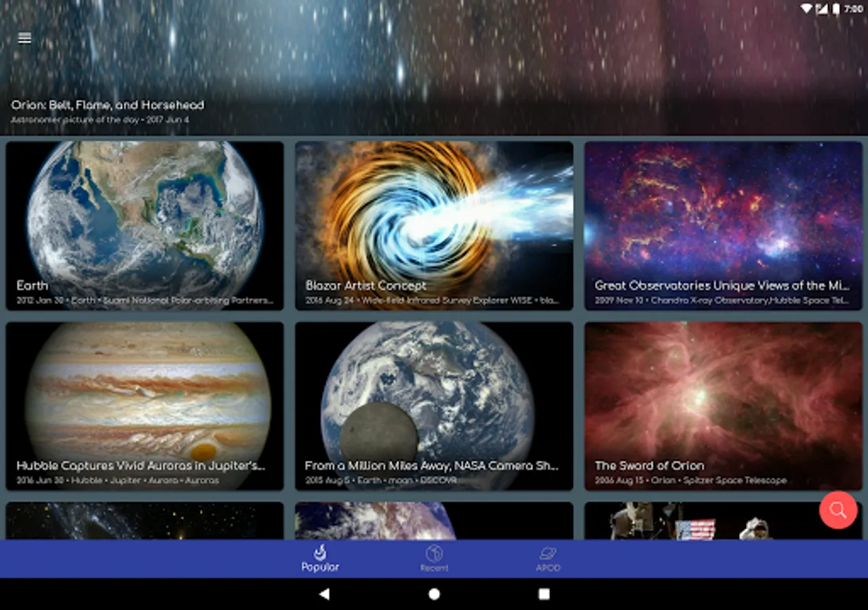The image size is (868, 610).
Task: Tap the Android overview square button
Action: pos(544,594)
